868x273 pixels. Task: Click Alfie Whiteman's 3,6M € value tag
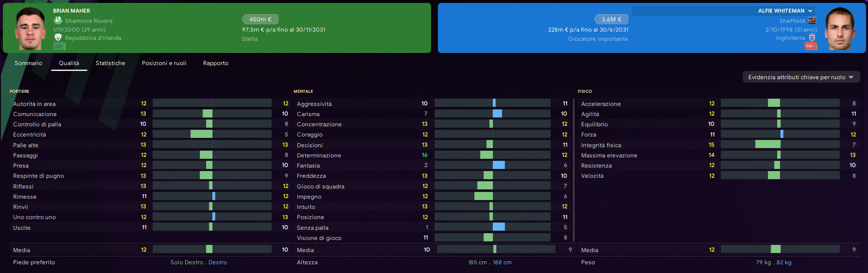611,19
